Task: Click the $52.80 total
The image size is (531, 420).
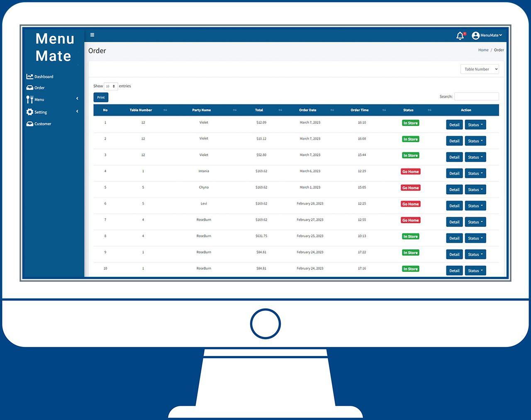Action: coord(261,155)
